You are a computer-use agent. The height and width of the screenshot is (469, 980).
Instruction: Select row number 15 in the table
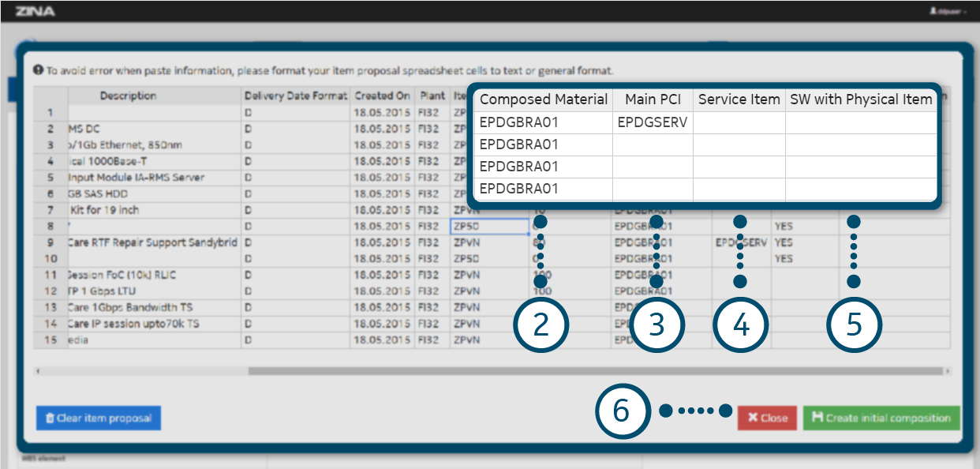pos(50,340)
